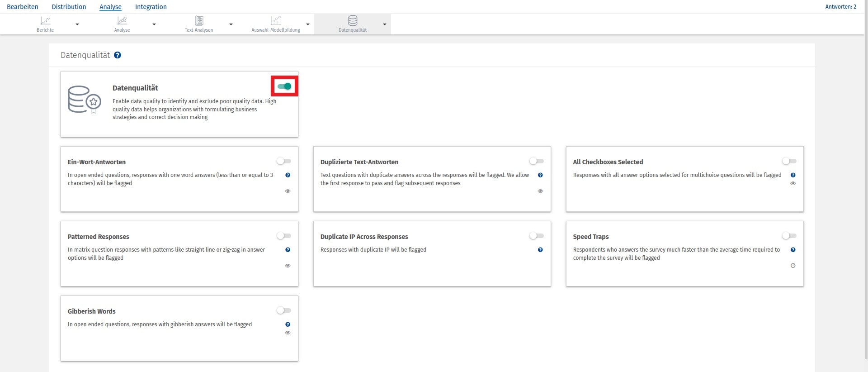Click the Gibberish Words card title
Viewport: 868px width, 372px height.
[x=92, y=311]
